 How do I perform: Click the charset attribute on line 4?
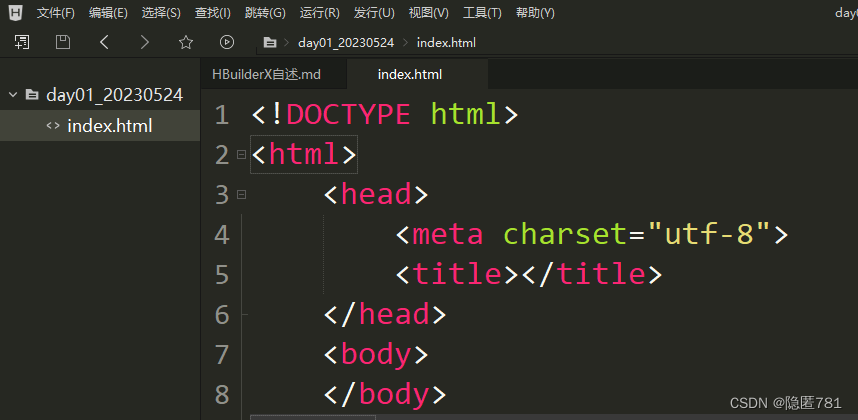565,234
